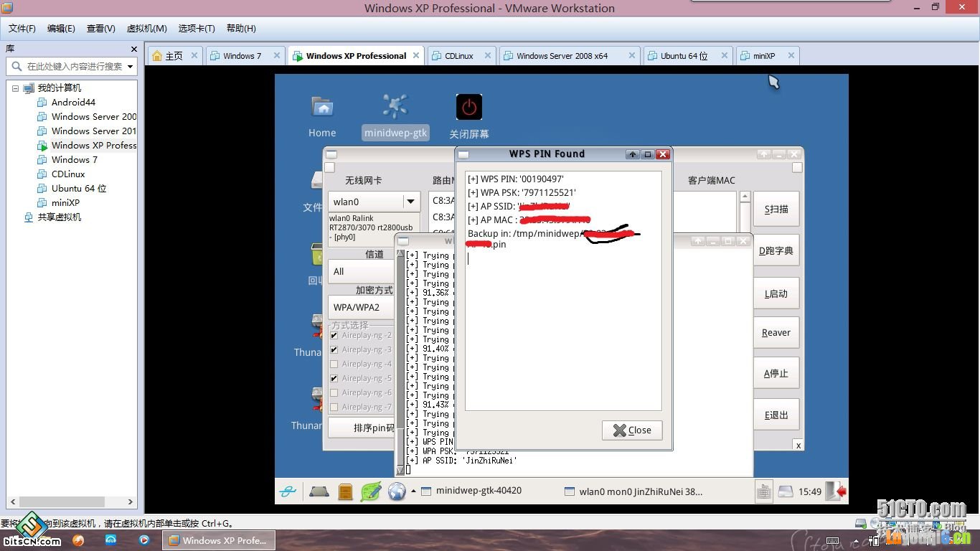The width and height of the screenshot is (980, 551).
Task: Click the A停止 stop button
Action: [x=776, y=374]
